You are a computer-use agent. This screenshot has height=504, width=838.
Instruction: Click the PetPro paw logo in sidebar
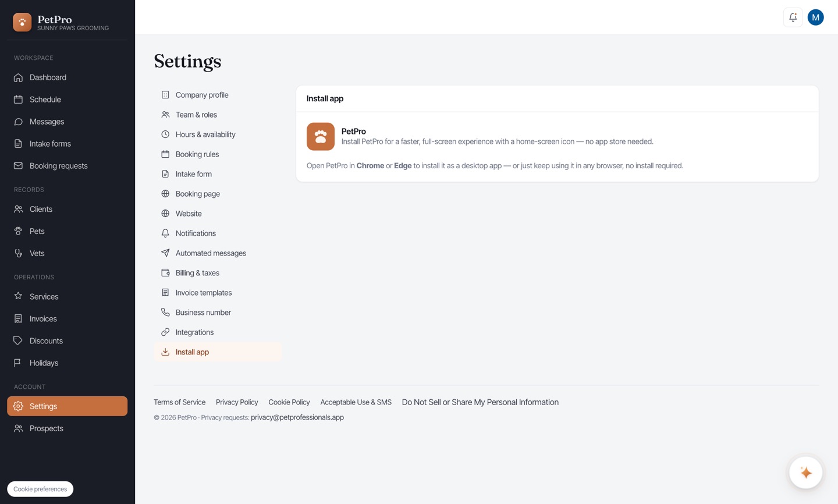pos(22,22)
